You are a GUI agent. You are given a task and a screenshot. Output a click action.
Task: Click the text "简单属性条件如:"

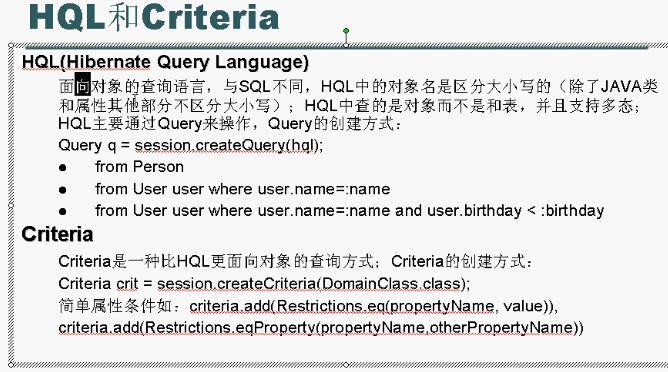tap(121, 306)
